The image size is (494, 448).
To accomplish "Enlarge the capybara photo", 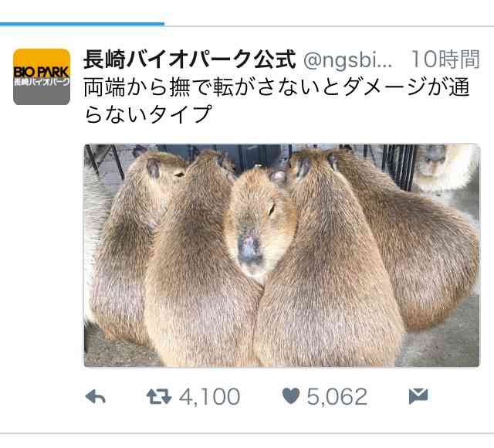I will tap(282, 256).
